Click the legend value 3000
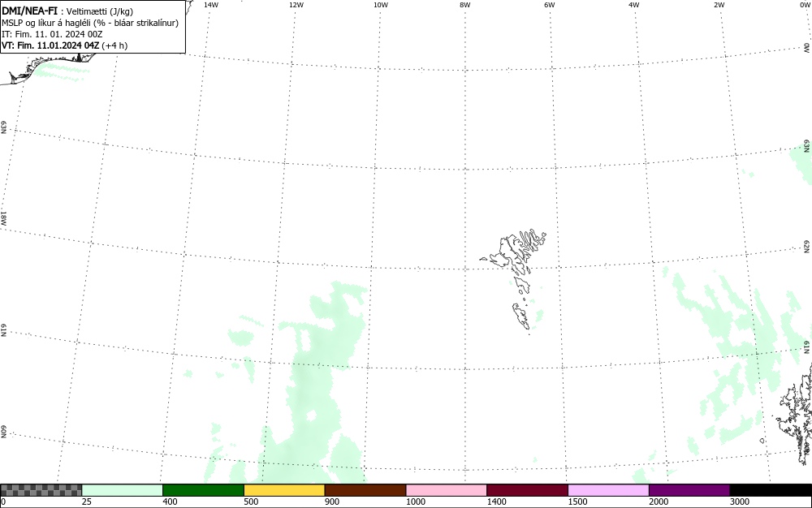 tap(740, 502)
